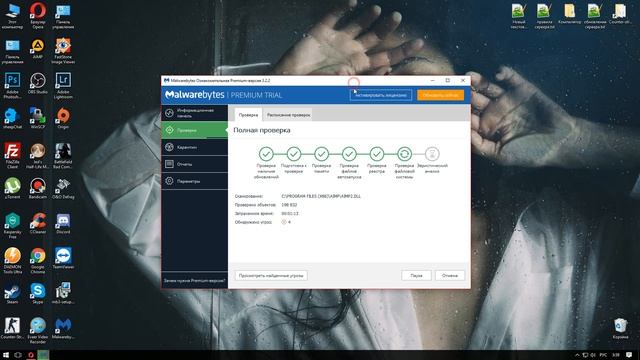Pause the scan with Пауза button
Screen dimensions: 640x360
click(x=416, y=276)
